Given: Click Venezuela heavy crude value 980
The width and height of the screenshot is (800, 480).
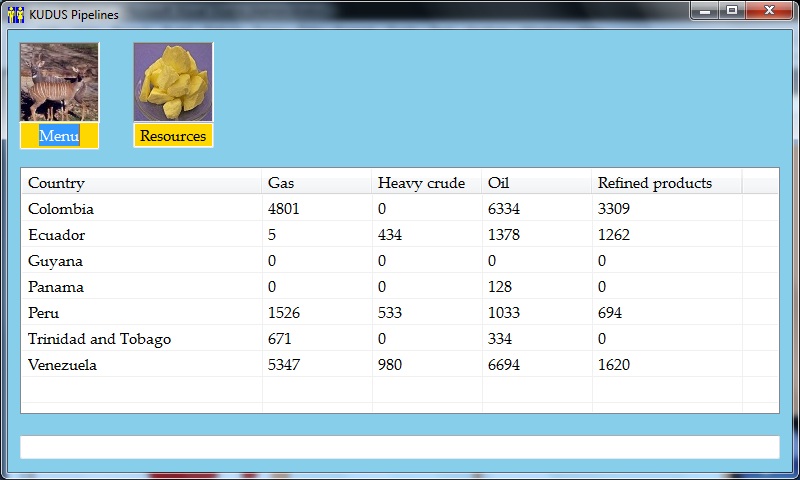Looking at the screenshot, I should coord(390,365).
